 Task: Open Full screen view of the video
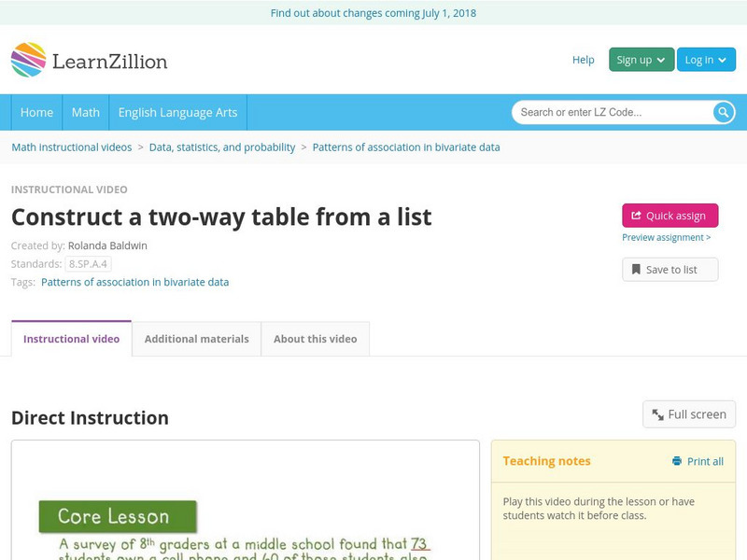689,414
